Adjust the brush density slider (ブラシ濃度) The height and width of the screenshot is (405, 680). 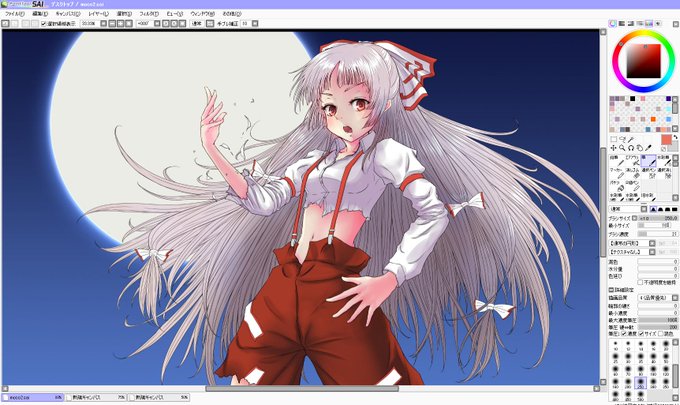tap(658, 234)
